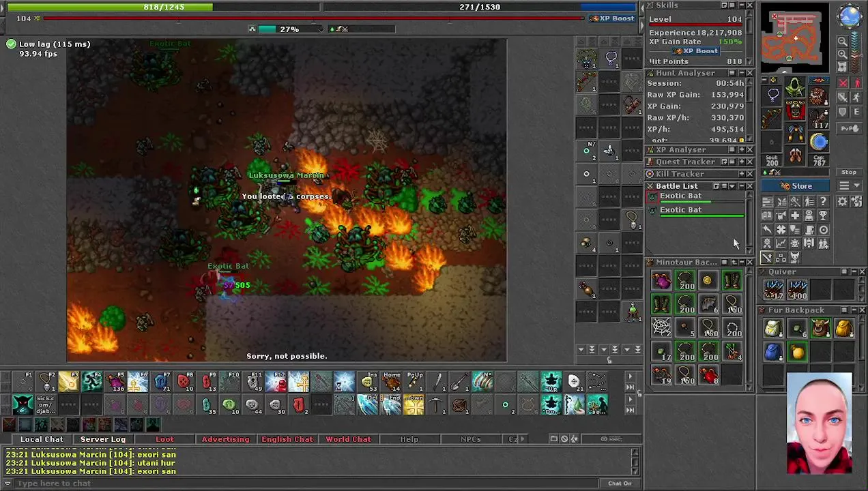868x491 pixels.
Task: Click the helmet equipment slot
Action: tap(796, 87)
